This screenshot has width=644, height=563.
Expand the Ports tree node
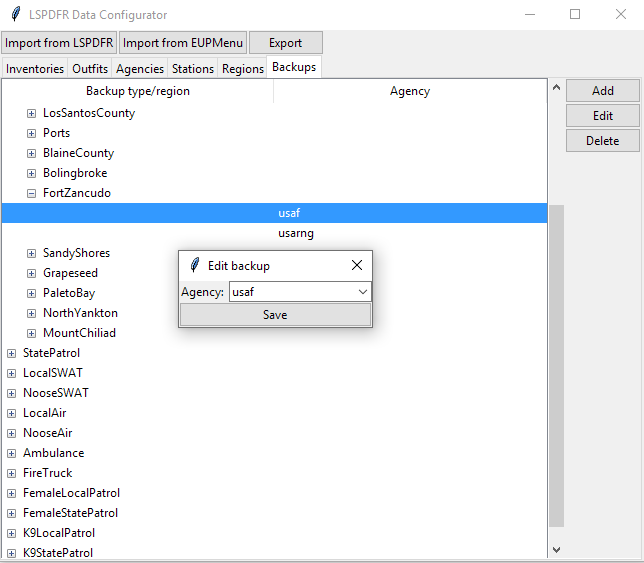tap(31, 133)
